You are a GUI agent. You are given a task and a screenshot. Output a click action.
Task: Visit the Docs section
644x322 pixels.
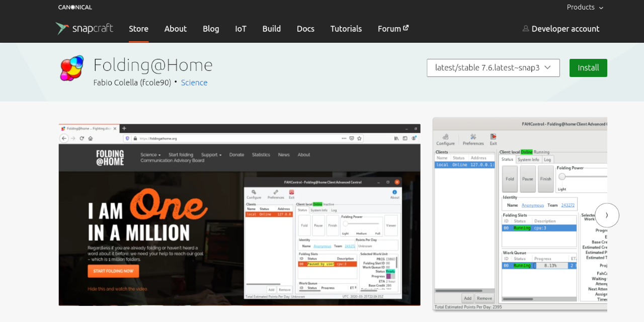coord(305,29)
